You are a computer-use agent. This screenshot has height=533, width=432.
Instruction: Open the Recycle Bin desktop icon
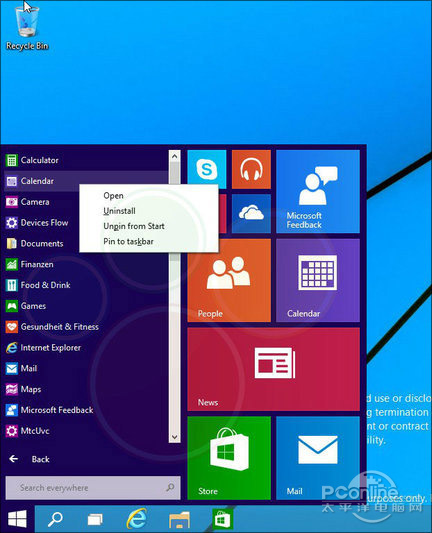27,28
